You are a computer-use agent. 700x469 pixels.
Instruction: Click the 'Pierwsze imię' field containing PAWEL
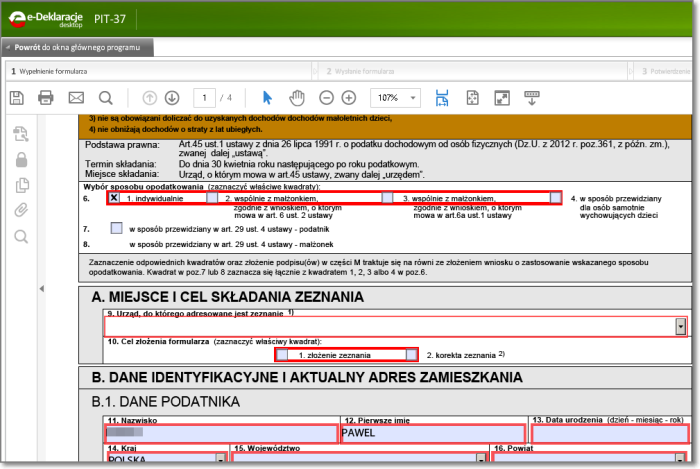(432, 434)
